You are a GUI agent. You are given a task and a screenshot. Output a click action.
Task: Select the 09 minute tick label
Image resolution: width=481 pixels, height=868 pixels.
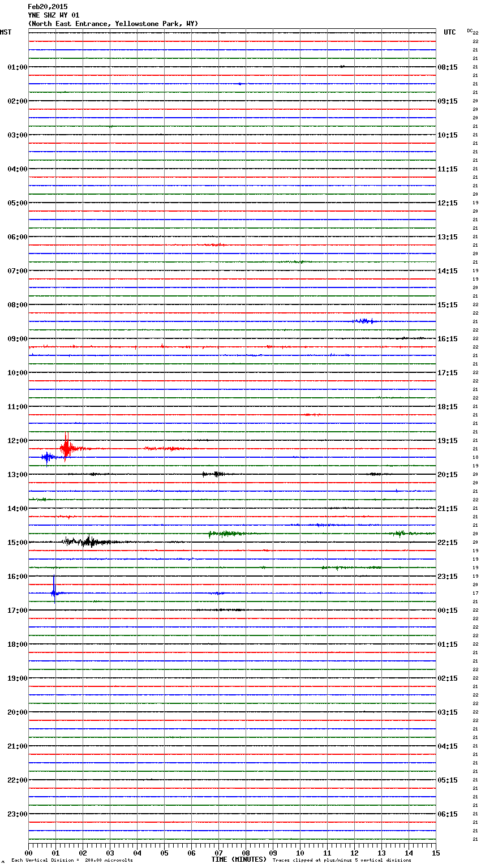click(273, 853)
